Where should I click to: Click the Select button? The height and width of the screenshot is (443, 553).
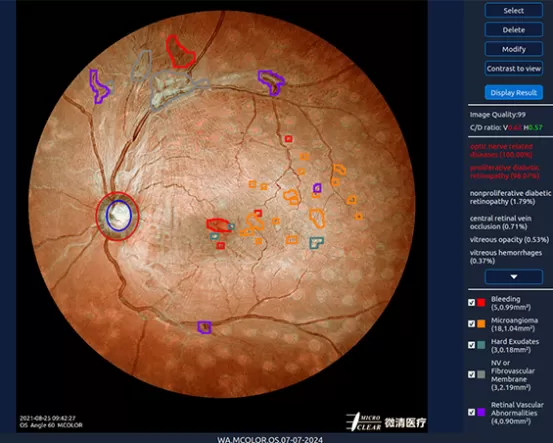514,11
